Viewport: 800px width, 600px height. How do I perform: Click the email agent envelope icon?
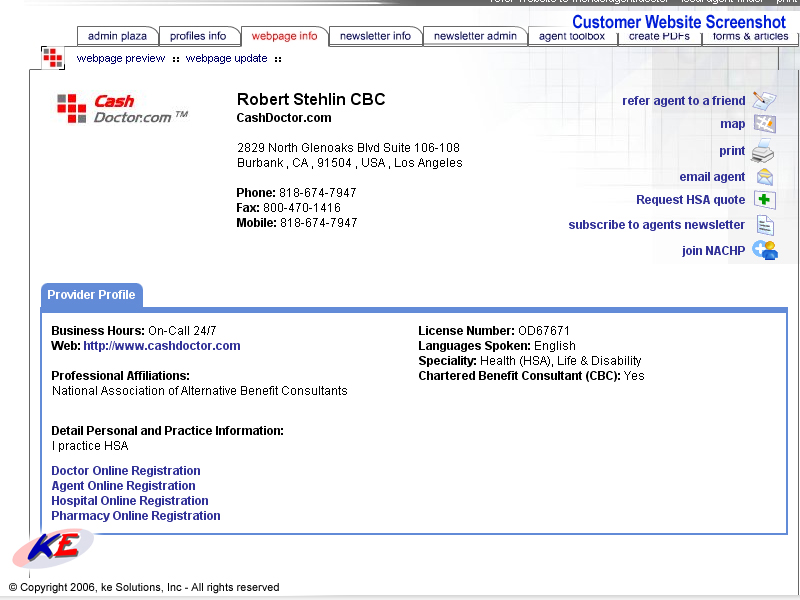764,177
